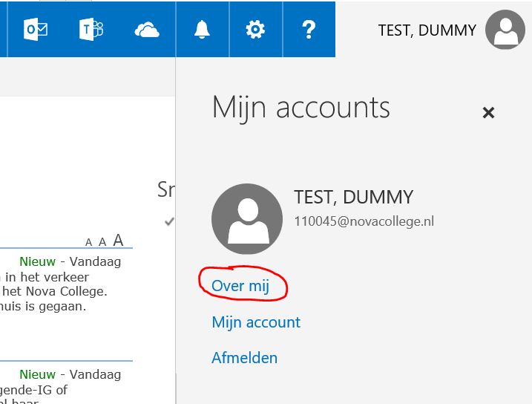Image resolution: width=532 pixels, height=404 pixels.
Task: Open the OneDrive cloud icon
Action: (x=147, y=29)
